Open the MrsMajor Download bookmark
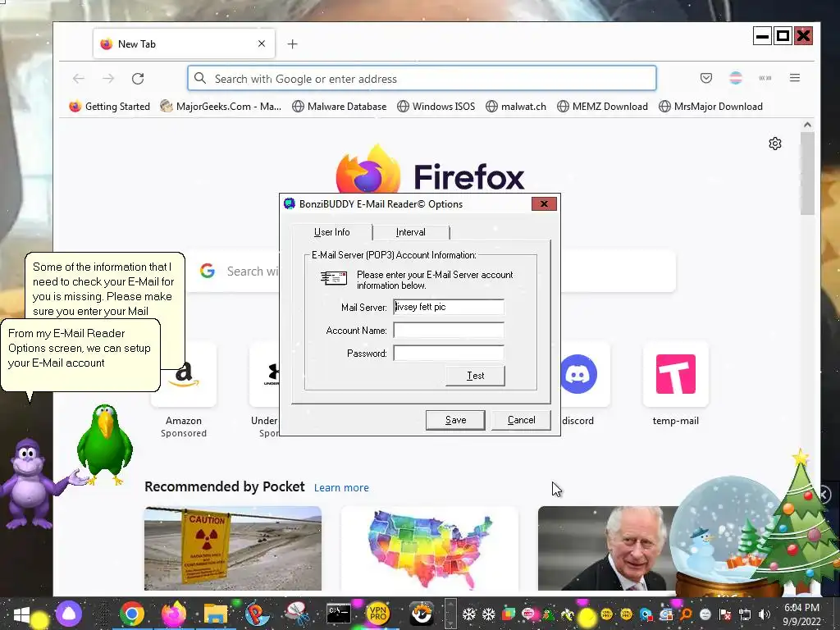Image resolution: width=840 pixels, height=630 pixels. click(x=710, y=106)
